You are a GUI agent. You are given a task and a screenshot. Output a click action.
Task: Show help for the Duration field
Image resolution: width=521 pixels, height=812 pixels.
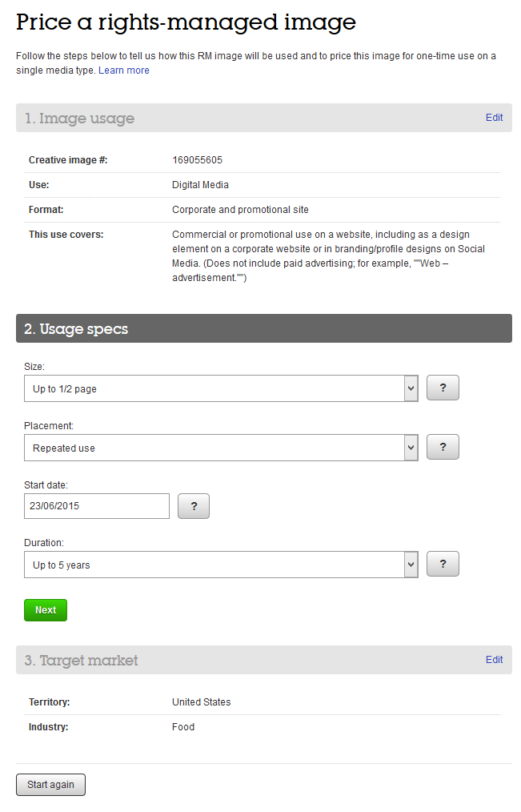[443, 564]
